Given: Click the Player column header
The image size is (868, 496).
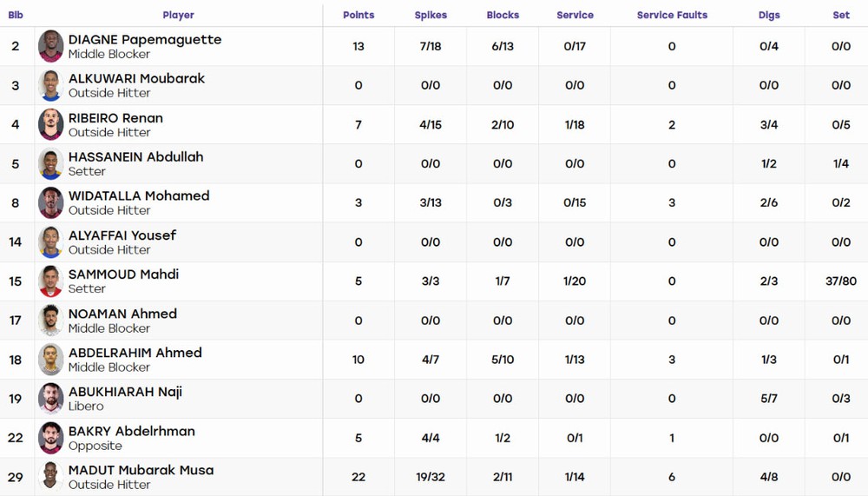Looking at the screenshot, I should coord(178,15).
